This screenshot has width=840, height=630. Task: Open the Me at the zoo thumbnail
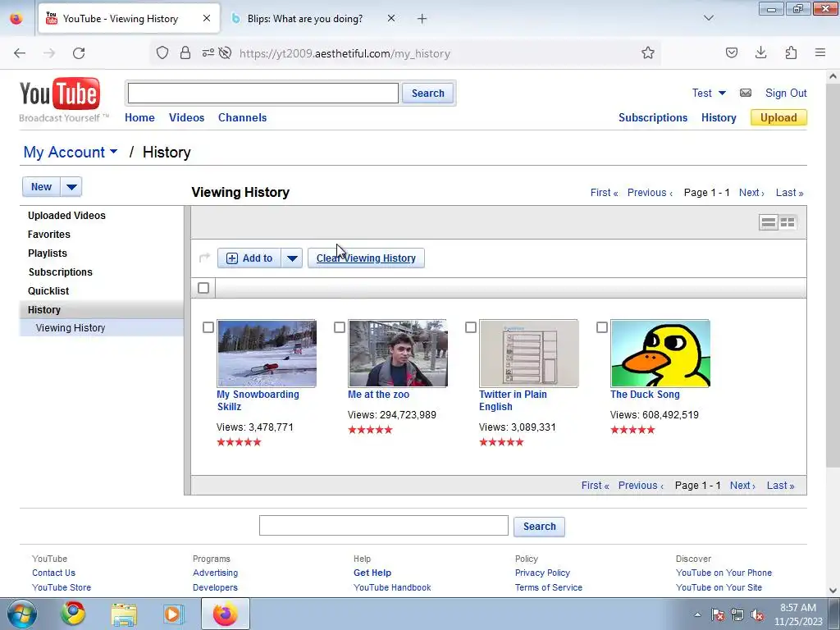[x=398, y=354]
